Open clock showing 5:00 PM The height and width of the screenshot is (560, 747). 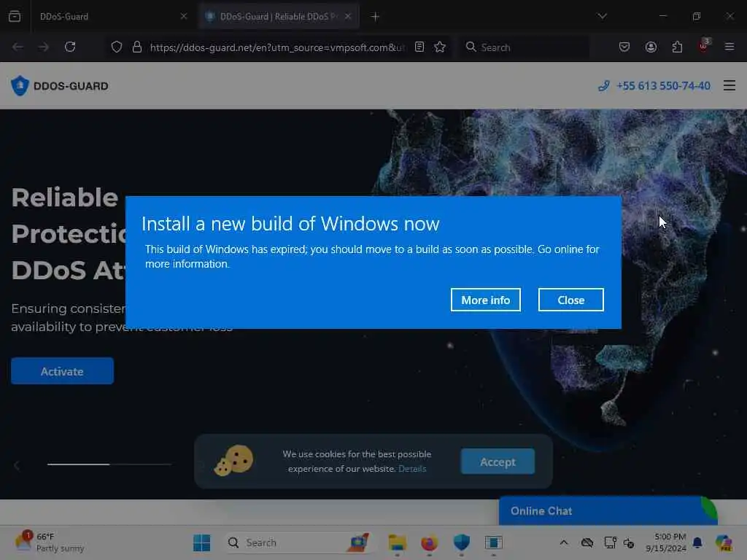coord(666,542)
